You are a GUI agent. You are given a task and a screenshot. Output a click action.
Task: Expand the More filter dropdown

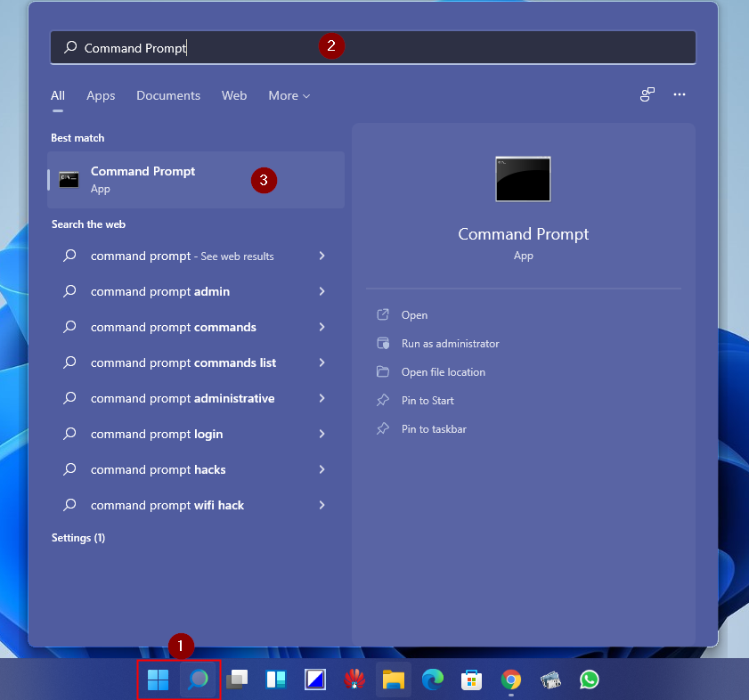(x=289, y=95)
